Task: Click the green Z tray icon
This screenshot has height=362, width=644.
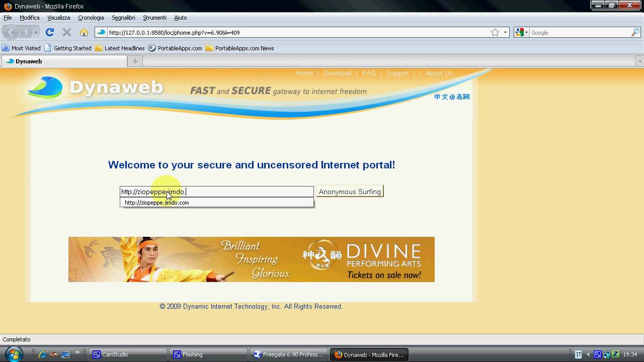Action: pyautogui.click(x=616, y=354)
